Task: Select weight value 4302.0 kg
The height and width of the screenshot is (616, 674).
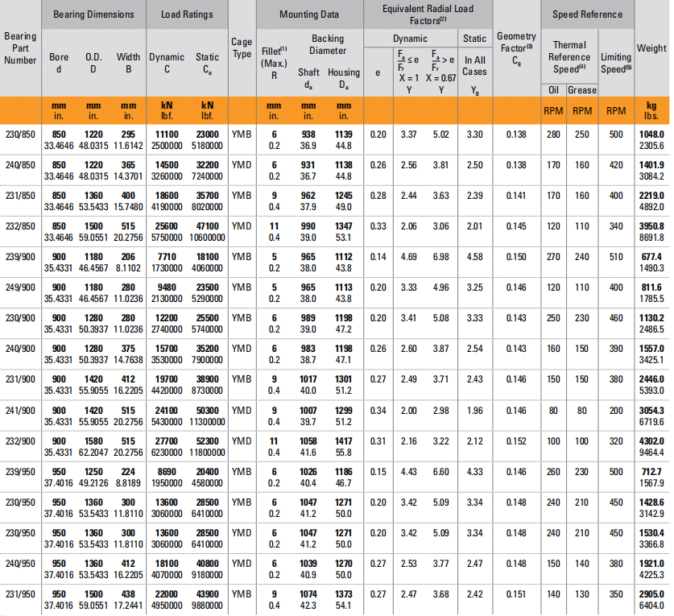Action: (x=651, y=441)
